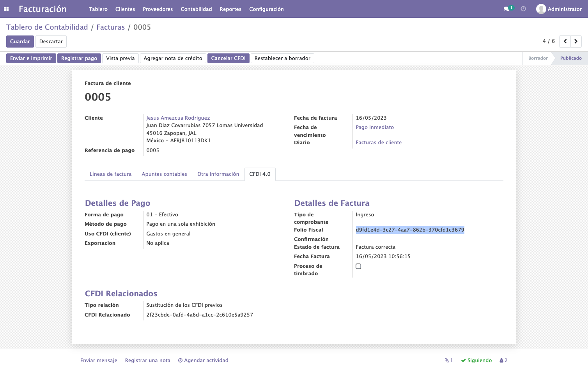This screenshot has width=588, height=368.
Task: Go to next record arrow
Action: pos(576,41)
